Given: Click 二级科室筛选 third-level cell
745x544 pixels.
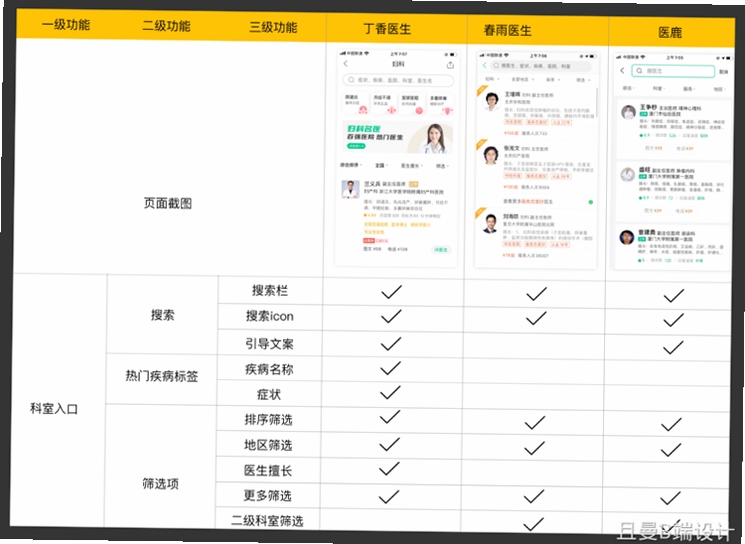Looking at the screenshot, I should (267, 521).
